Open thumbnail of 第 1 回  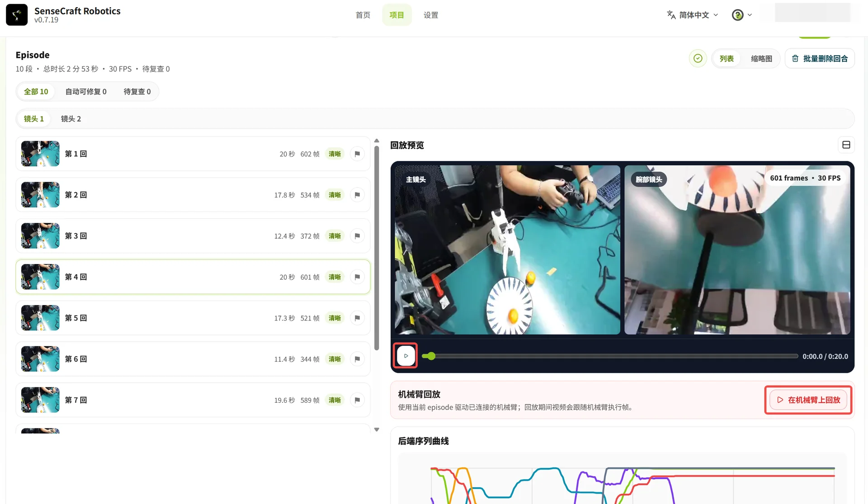pos(40,154)
